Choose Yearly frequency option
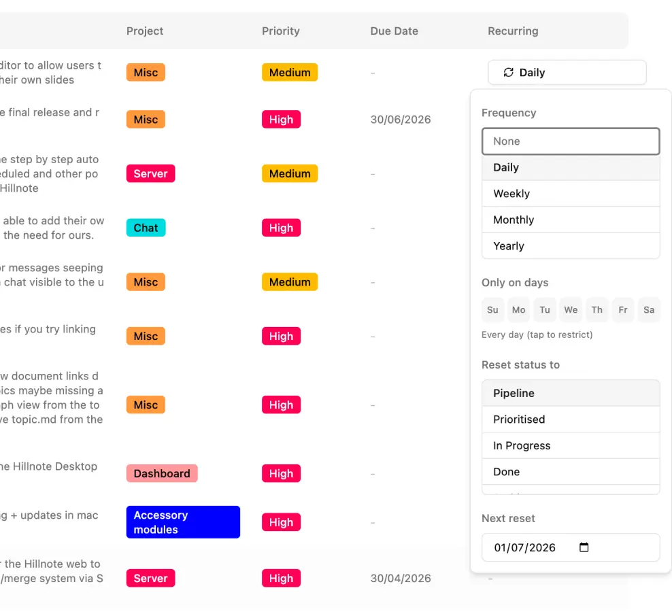Viewport: 672px width, 616px height. pos(571,246)
